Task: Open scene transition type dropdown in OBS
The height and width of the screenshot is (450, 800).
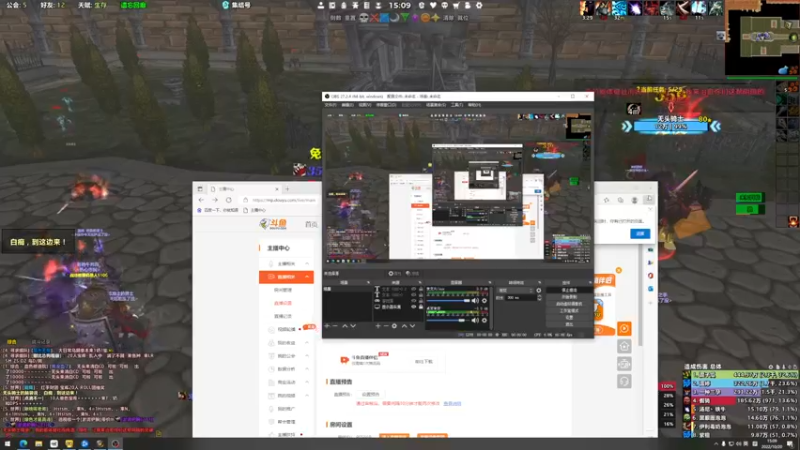Action: [x=516, y=290]
